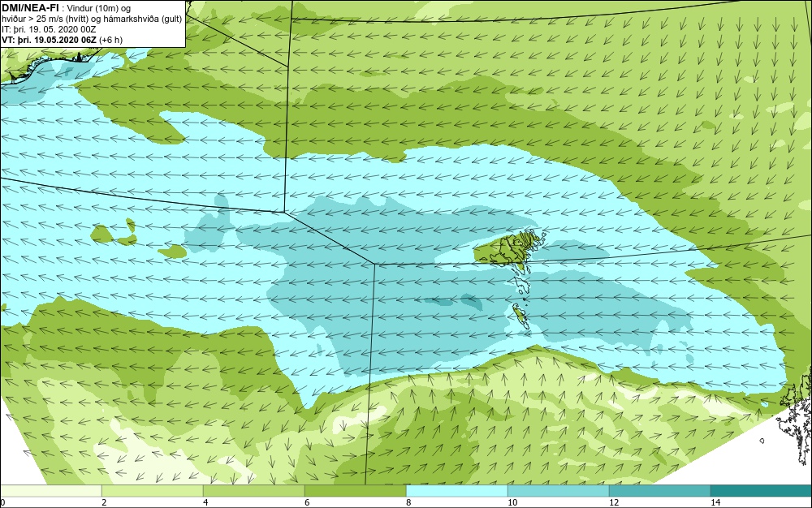Click the 10–12 m/s light teal swatch
Viewport: 812px width, 508px height.
pos(559,491)
